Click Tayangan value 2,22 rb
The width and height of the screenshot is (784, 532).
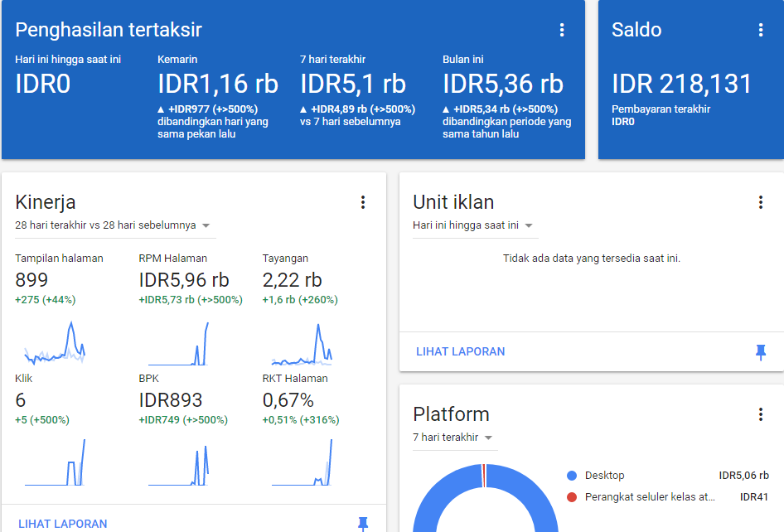point(292,280)
